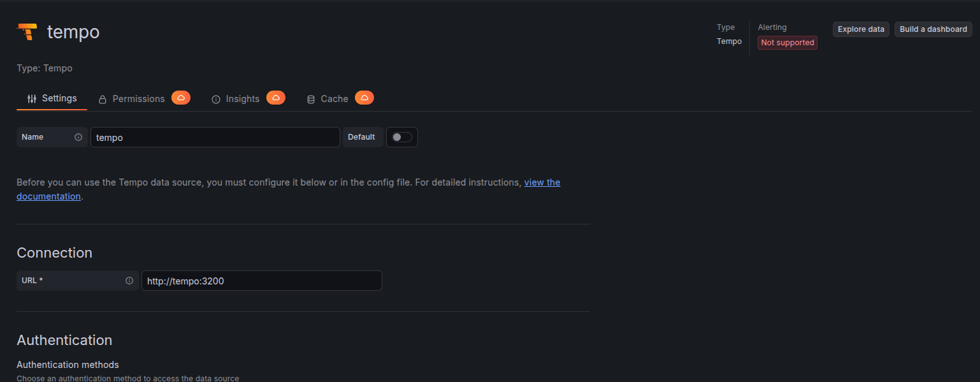This screenshot has height=382, width=980.
Task: Click the sliders icon on Settings tab
Action: click(32, 99)
